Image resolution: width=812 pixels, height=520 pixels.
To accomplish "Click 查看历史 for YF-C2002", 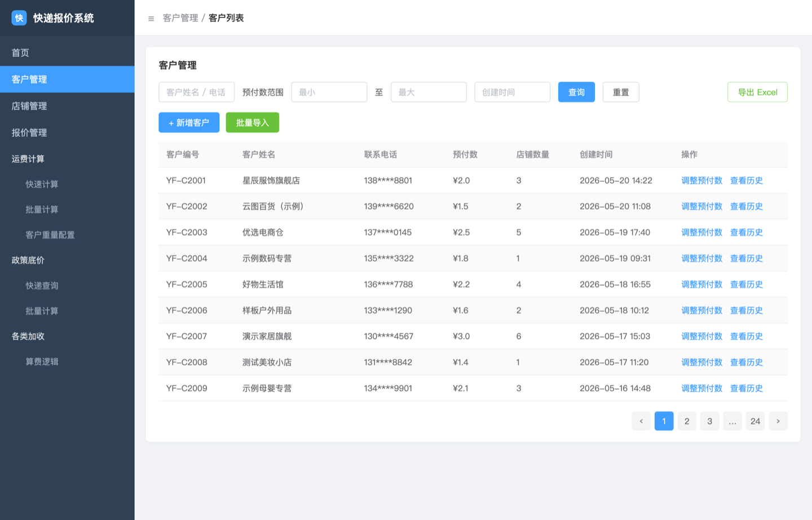I will pos(747,206).
